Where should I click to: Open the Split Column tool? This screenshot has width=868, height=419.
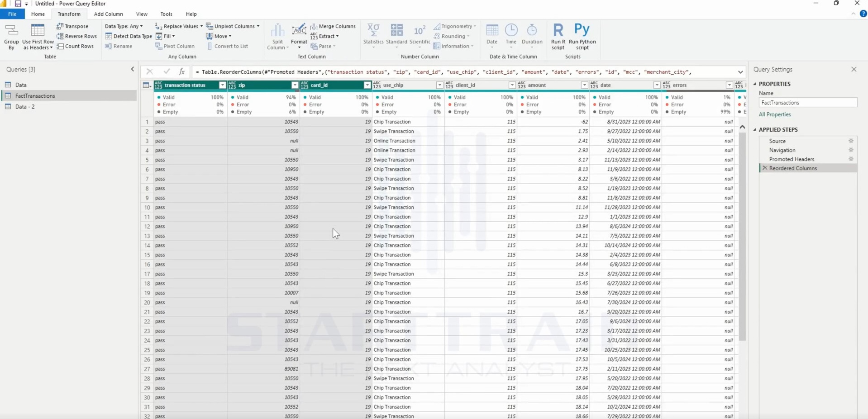pos(277,37)
